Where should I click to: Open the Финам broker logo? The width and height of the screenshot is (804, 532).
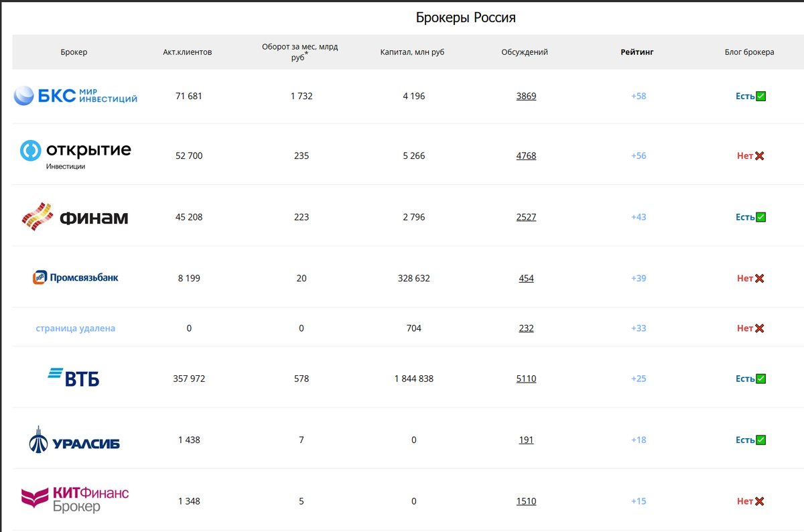point(75,217)
